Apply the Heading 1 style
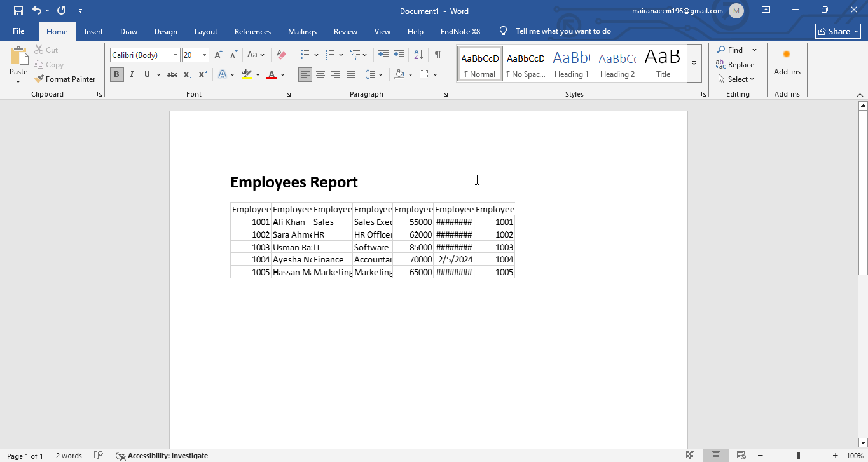Screen dimensions: 868x462 [x=572, y=64]
